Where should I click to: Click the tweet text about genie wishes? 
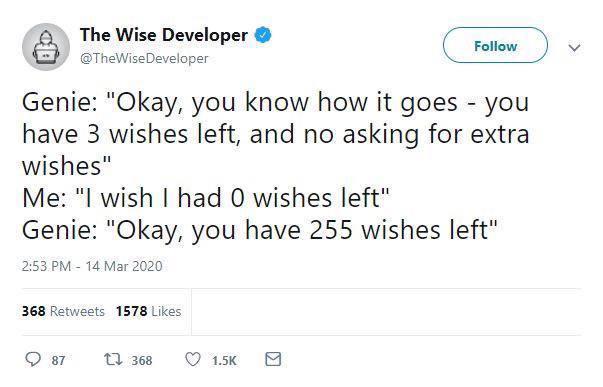[276, 167]
